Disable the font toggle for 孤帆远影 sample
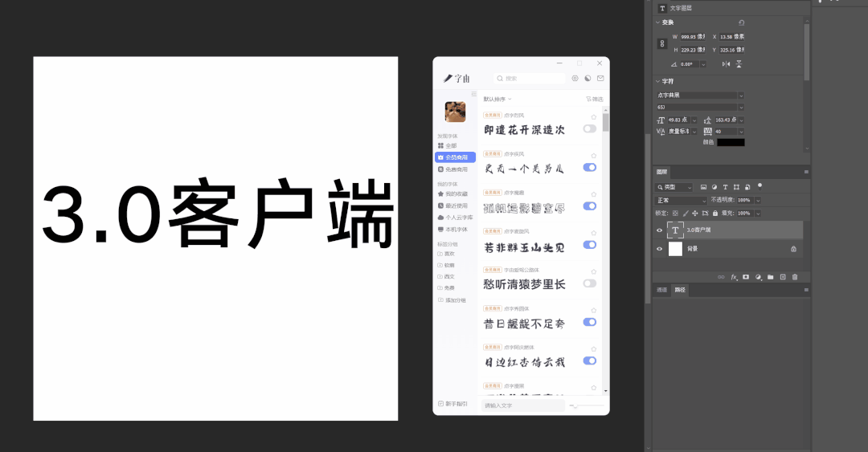 (590, 206)
